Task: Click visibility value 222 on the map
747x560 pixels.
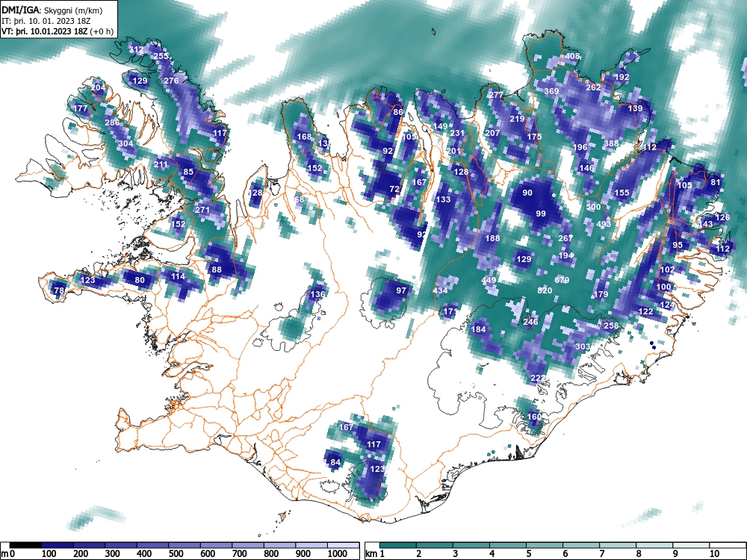Action: pyautogui.click(x=538, y=378)
